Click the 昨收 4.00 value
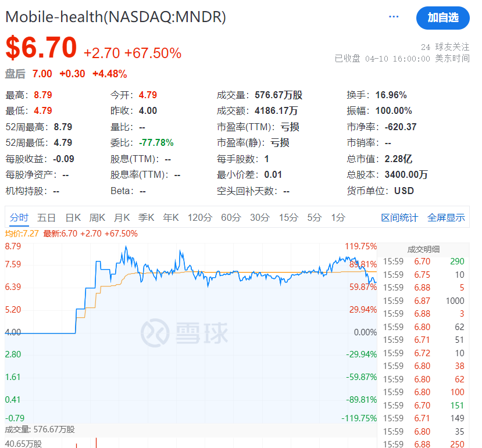The height and width of the screenshot is (448, 482). pos(148,110)
